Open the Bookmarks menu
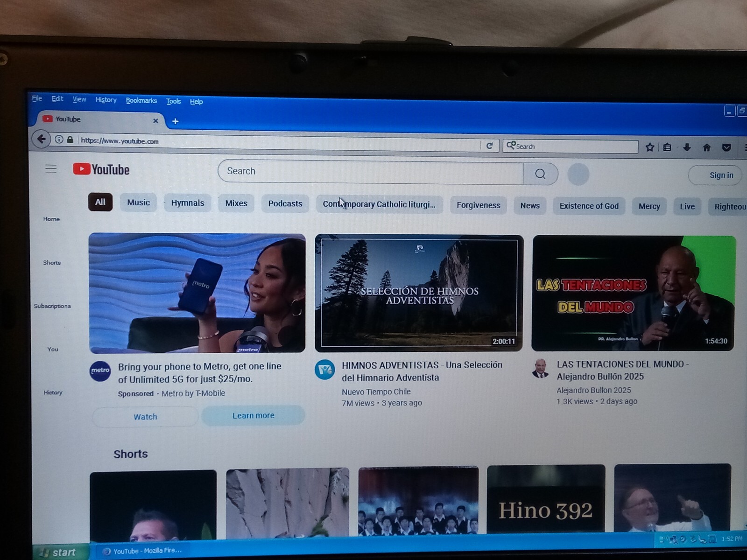The image size is (747, 560). [x=141, y=100]
